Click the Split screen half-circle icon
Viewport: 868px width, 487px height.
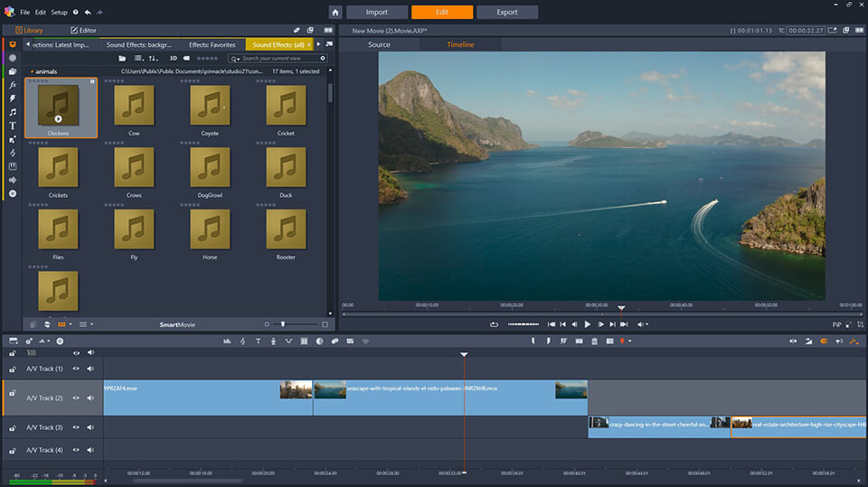[x=319, y=342]
